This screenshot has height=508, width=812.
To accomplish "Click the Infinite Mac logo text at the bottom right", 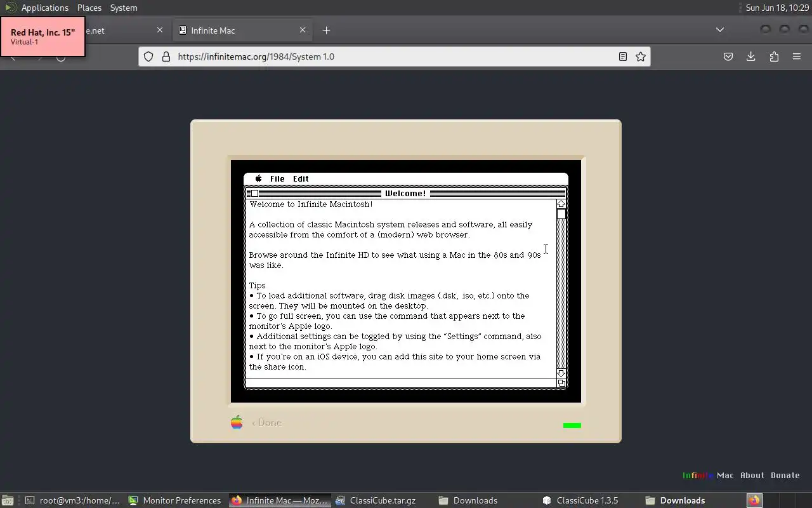I will pos(708,475).
